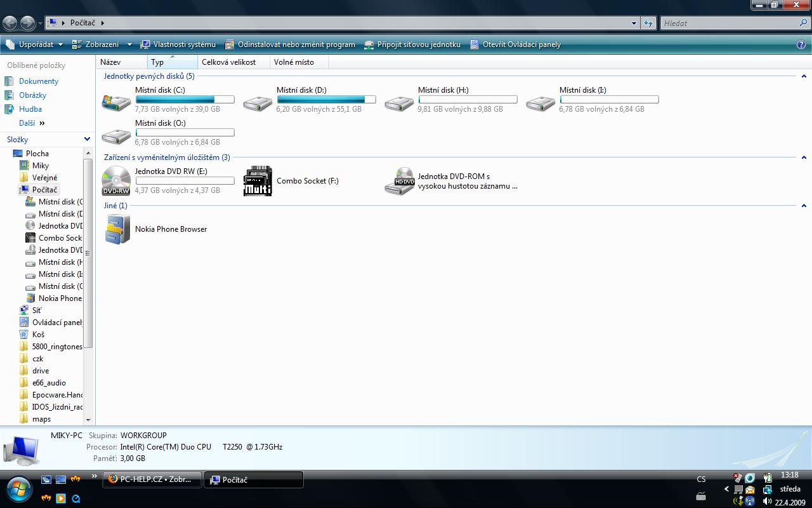The height and width of the screenshot is (508, 812).
Task: Sort by the Celková velikost column header
Action: [x=233, y=62]
